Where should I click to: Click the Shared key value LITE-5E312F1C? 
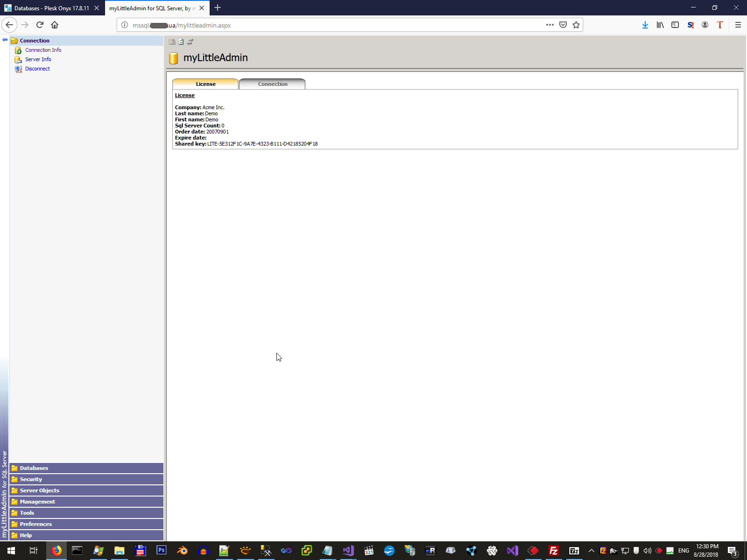click(x=262, y=144)
